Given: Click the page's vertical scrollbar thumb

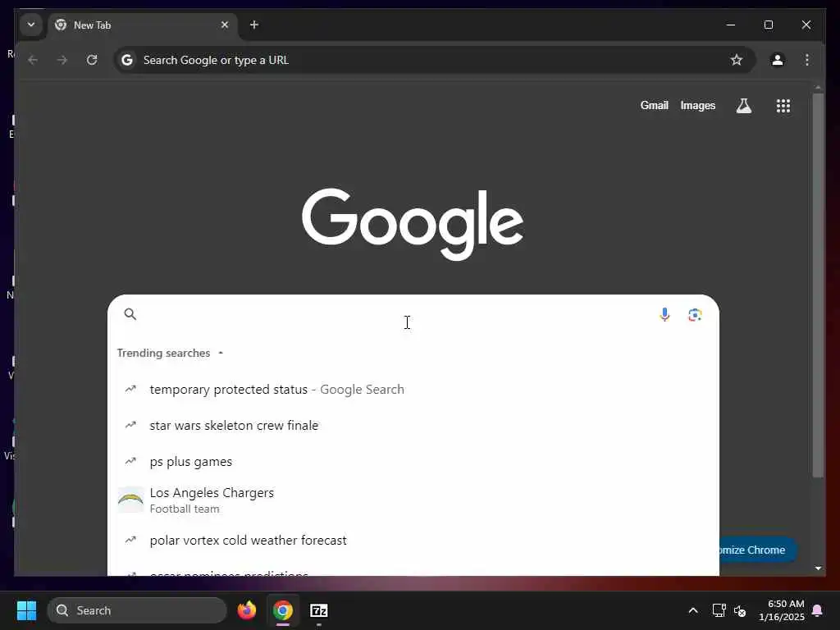Looking at the screenshot, I should click(x=818, y=285).
